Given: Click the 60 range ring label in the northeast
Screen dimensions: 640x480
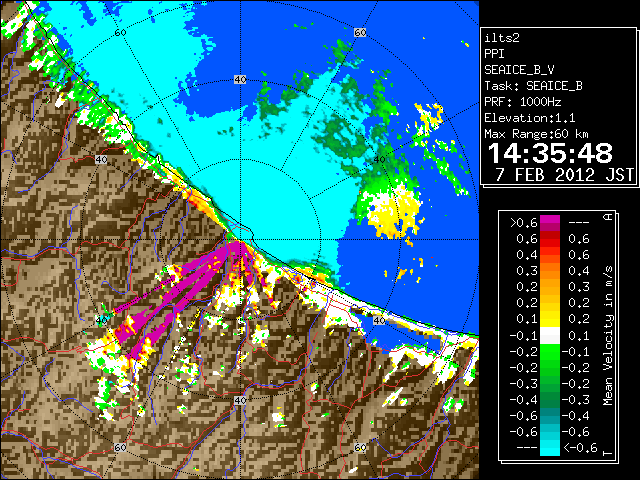Looking at the screenshot, I should [360, 33].
